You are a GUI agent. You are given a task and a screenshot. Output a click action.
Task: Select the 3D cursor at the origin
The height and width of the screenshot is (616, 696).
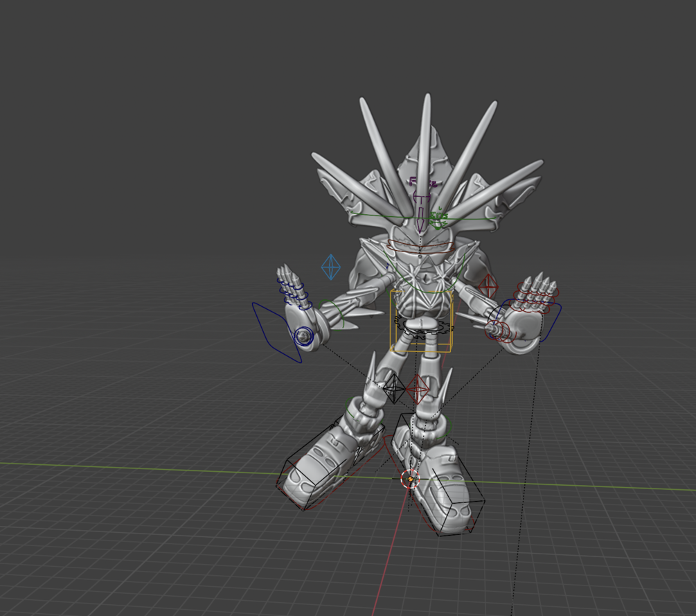[410, 479]
